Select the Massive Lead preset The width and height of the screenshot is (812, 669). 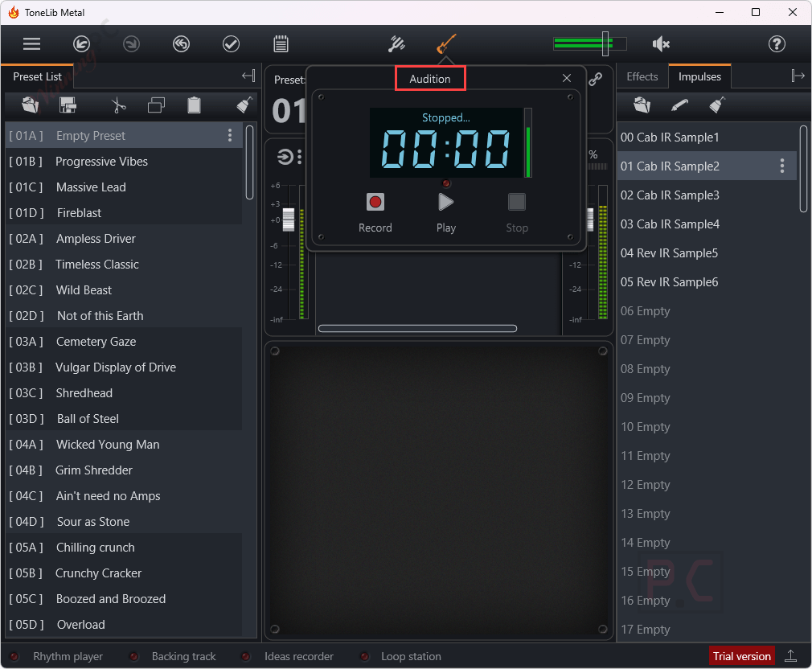coord(123,187)
